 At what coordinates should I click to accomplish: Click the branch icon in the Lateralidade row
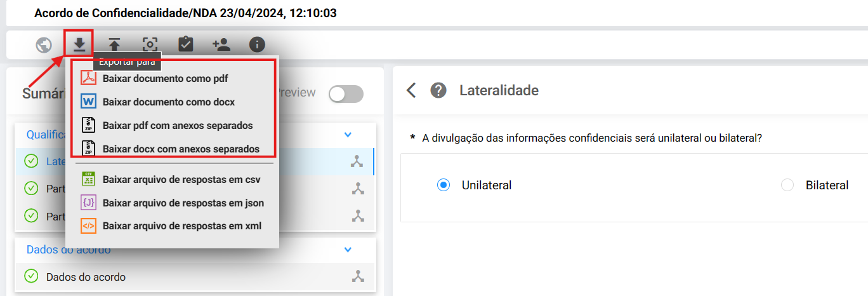(x=358, y=161)
